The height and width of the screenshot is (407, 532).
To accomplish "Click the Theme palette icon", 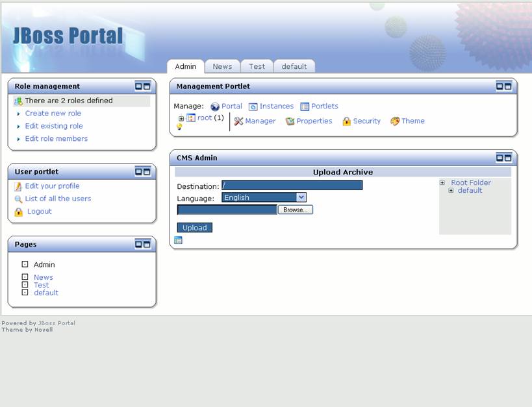I will click(x=395, y=121).
